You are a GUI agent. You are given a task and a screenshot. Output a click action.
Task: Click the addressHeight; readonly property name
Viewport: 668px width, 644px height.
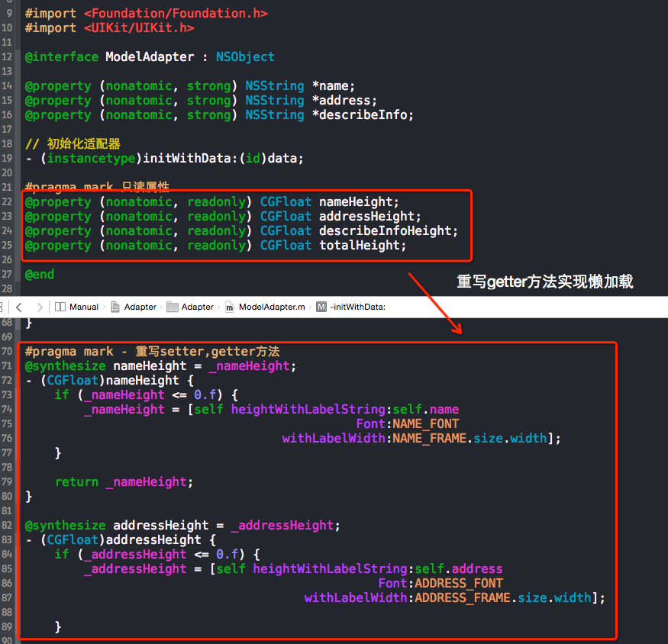[370, 217]
